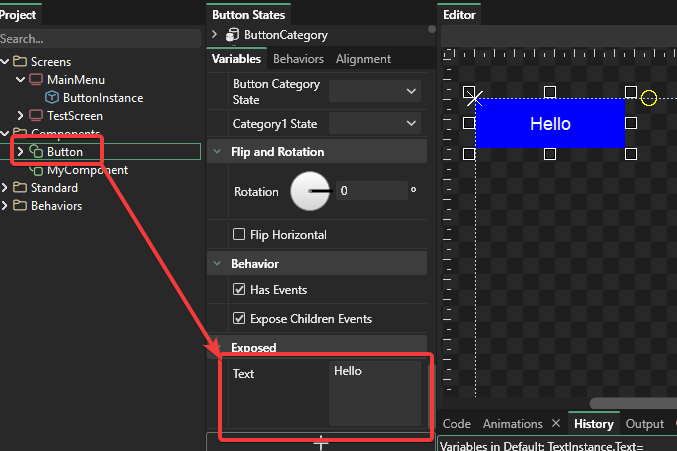Click the Button component icon
This screenshot has height=451, width=677.
[36, 152]
